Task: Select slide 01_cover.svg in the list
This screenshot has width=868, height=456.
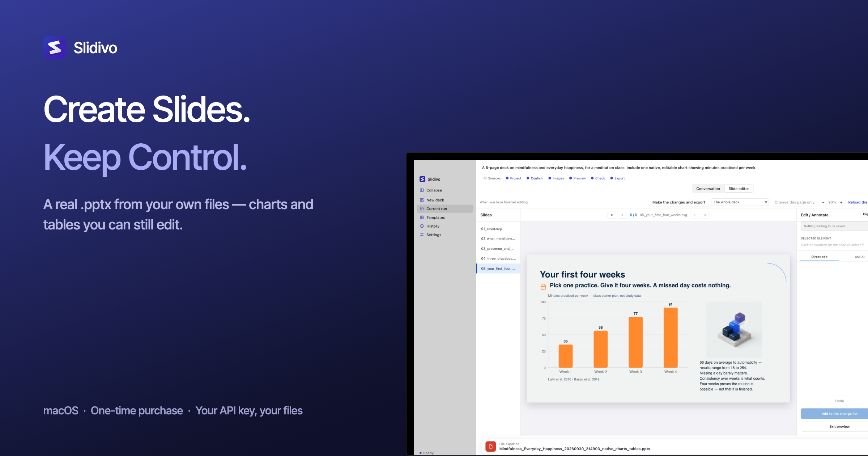Action: 498,229
